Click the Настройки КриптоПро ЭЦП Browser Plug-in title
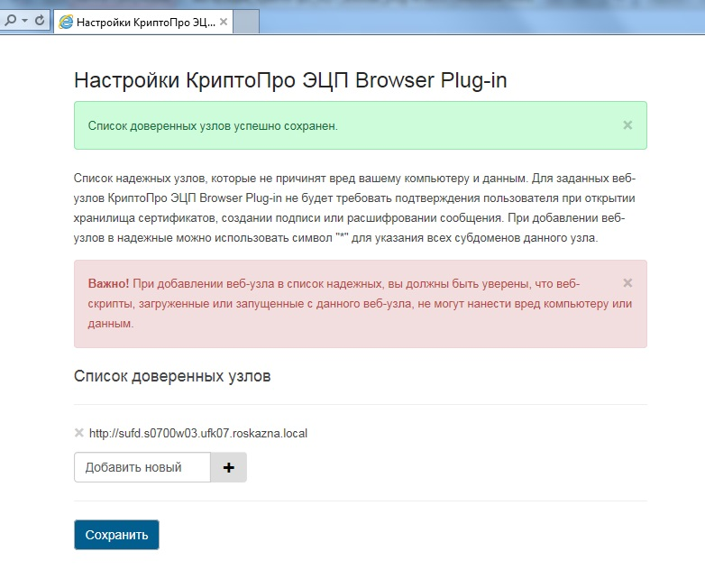 [x=290, y=80]
